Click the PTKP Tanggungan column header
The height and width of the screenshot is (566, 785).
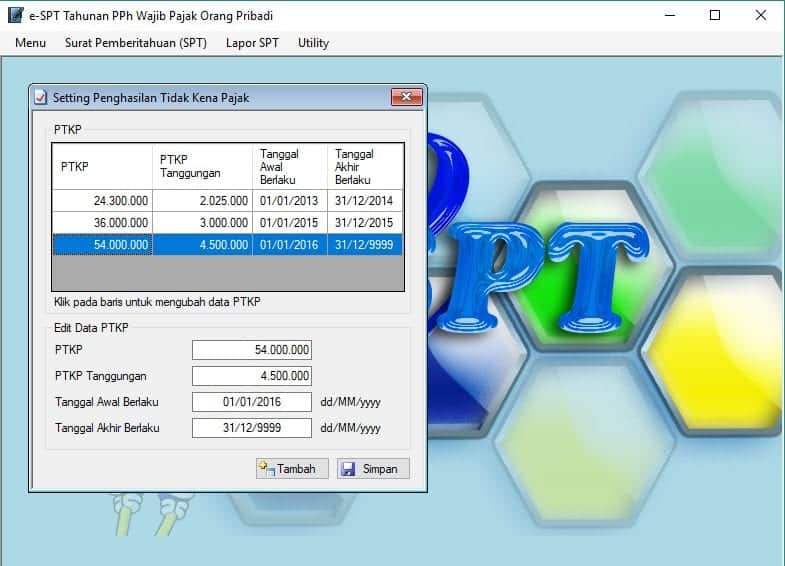203,167
